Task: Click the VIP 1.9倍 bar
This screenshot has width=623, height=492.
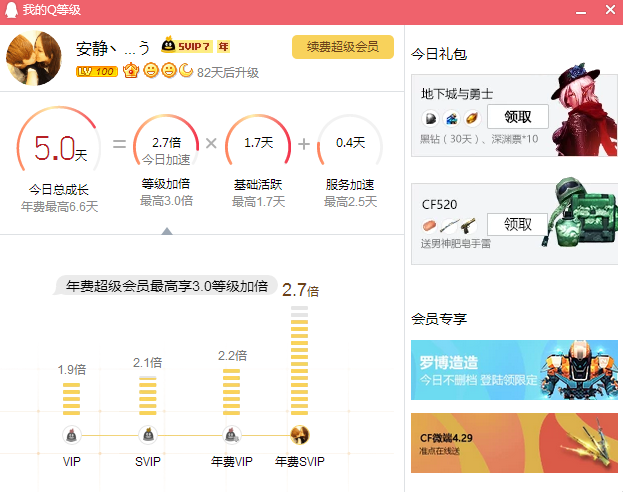Action: (x=72, y=399)
